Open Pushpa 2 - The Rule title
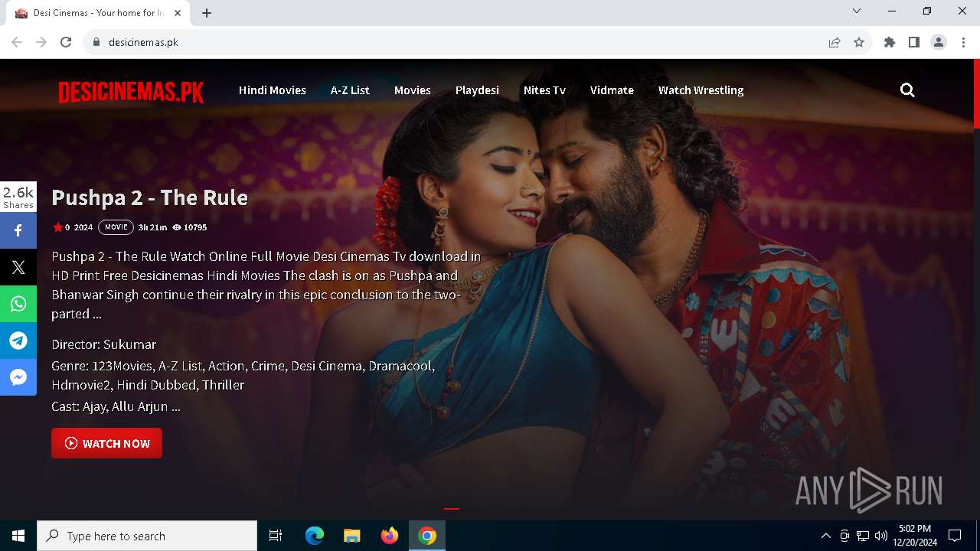 [149, 197]
